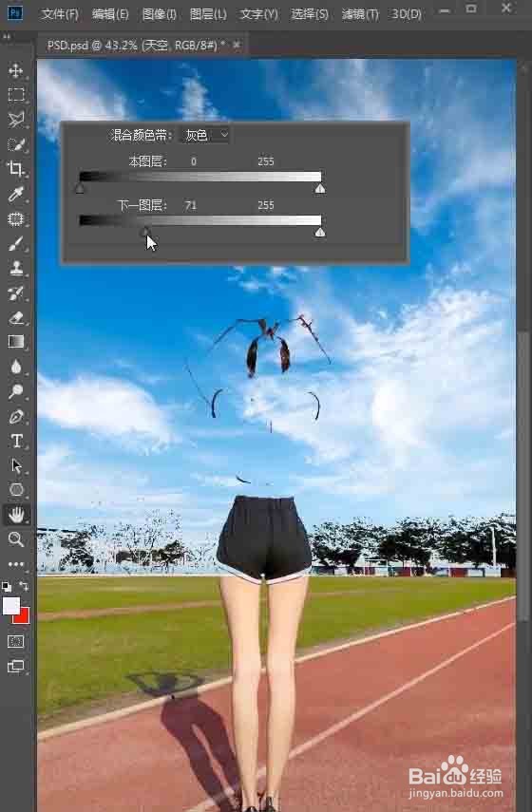The height and width of the screenshot is (812, 532).
Task: Click the 下一图层 value 71
Action: 191,205
